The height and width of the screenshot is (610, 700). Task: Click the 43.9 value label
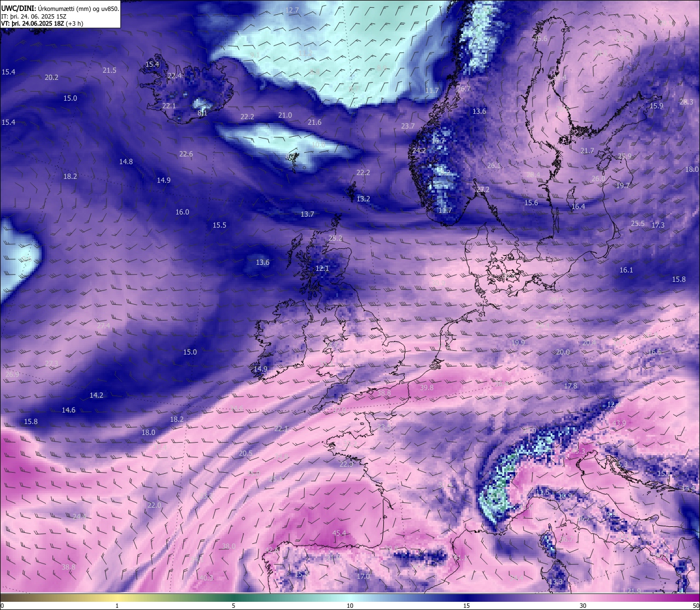pos(619,424)
